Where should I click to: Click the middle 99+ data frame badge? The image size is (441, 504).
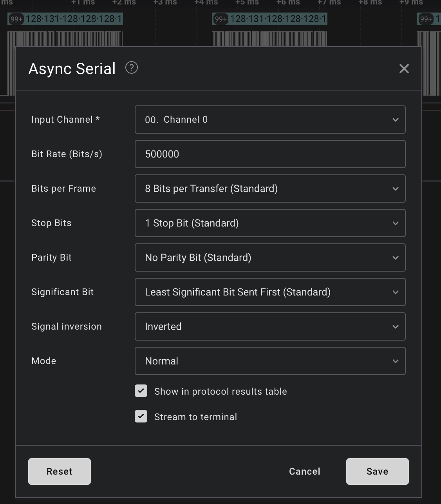[x=221, y=19]
